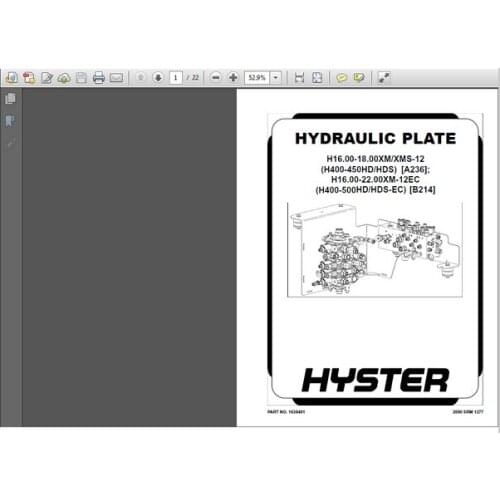Screen dimensions: 500x500
Task: Click the fit full page icon
Action: 317,78
